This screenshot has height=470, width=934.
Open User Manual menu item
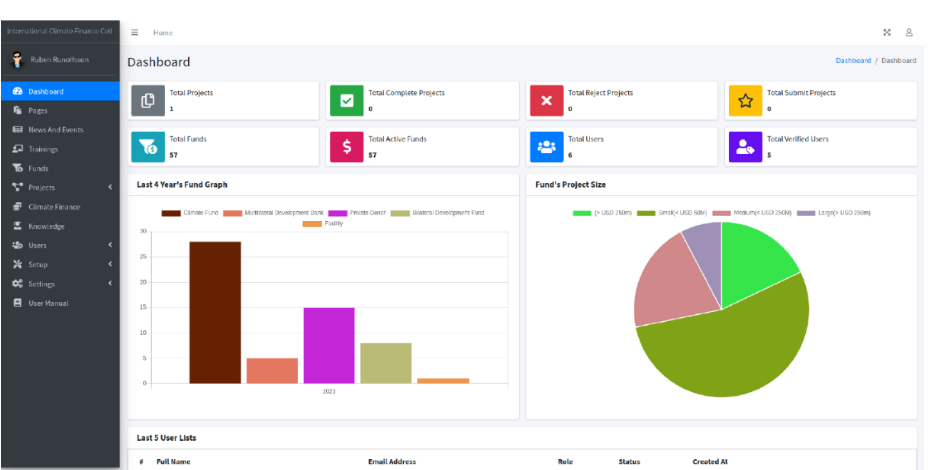click(x=60, y=303)
